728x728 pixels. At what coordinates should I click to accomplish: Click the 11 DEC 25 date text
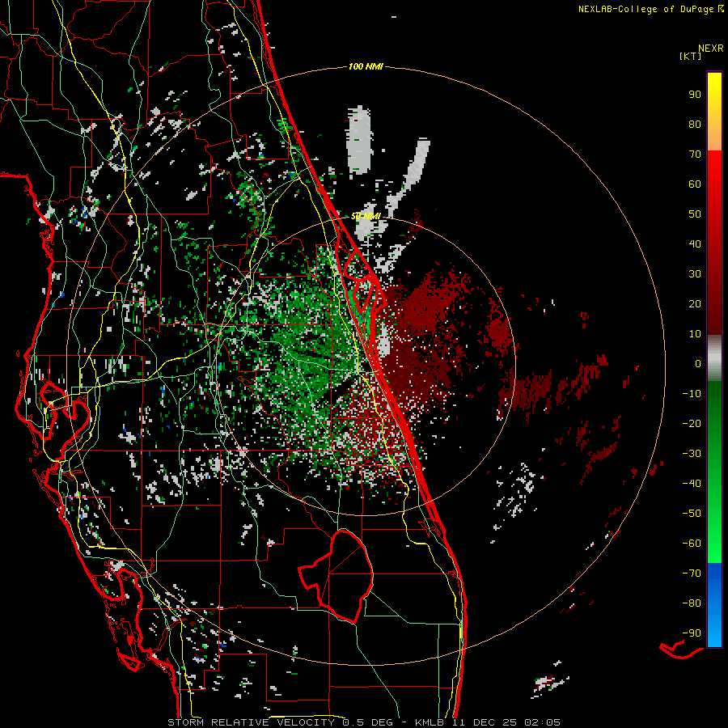(486, 722)
